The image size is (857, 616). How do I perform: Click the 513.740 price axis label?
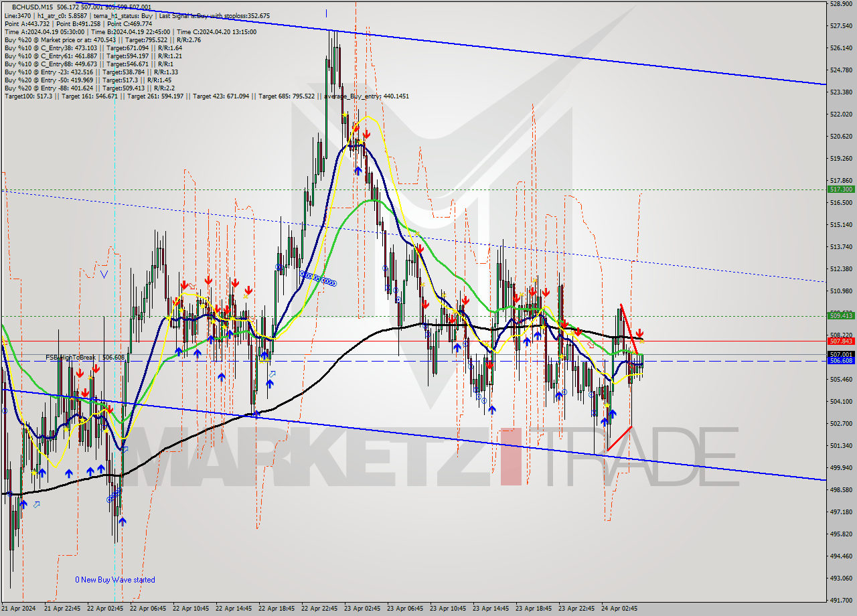(x=841, y=247)
